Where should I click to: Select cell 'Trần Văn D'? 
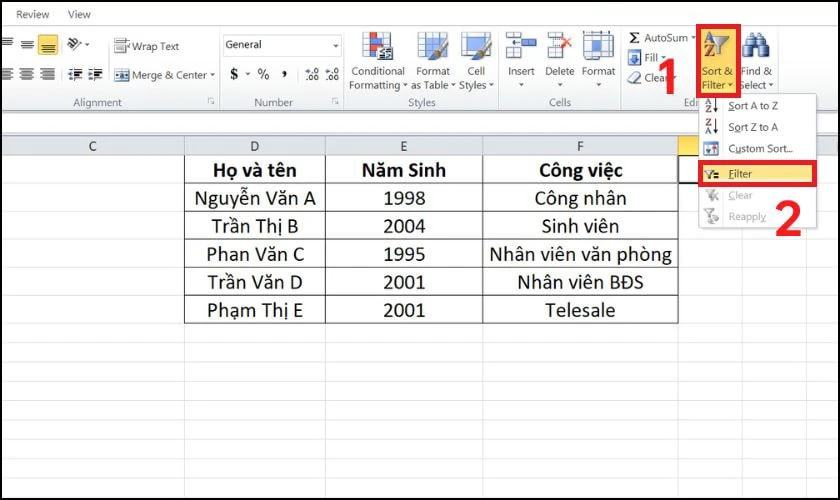click(x=254, y=282)
